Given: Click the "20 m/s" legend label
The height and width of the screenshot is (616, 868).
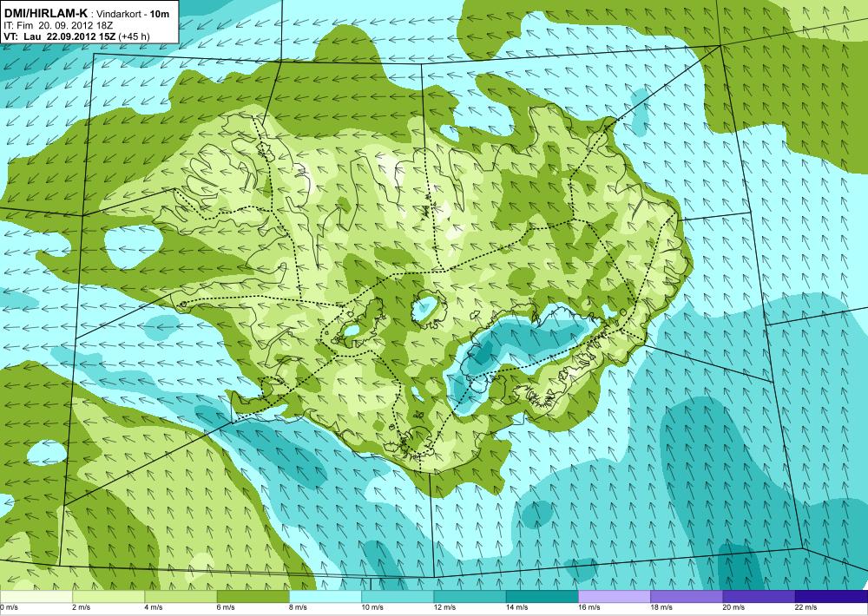Looking at the screenshot, I should click(734, 607).
